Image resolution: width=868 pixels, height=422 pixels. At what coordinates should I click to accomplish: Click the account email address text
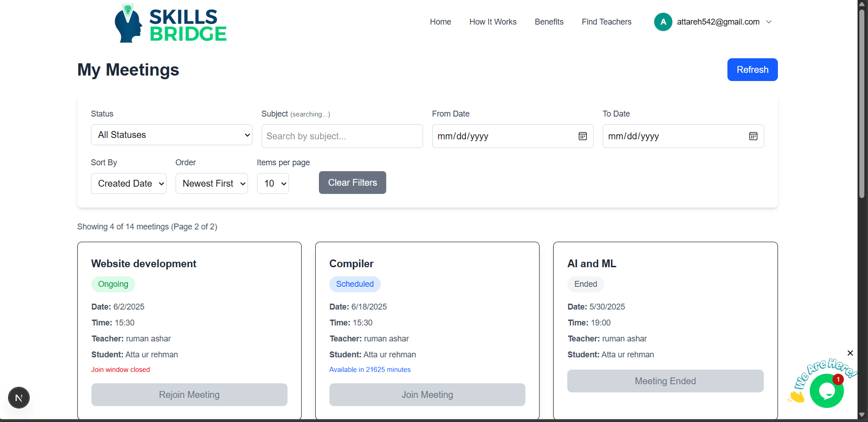(718, 22)
